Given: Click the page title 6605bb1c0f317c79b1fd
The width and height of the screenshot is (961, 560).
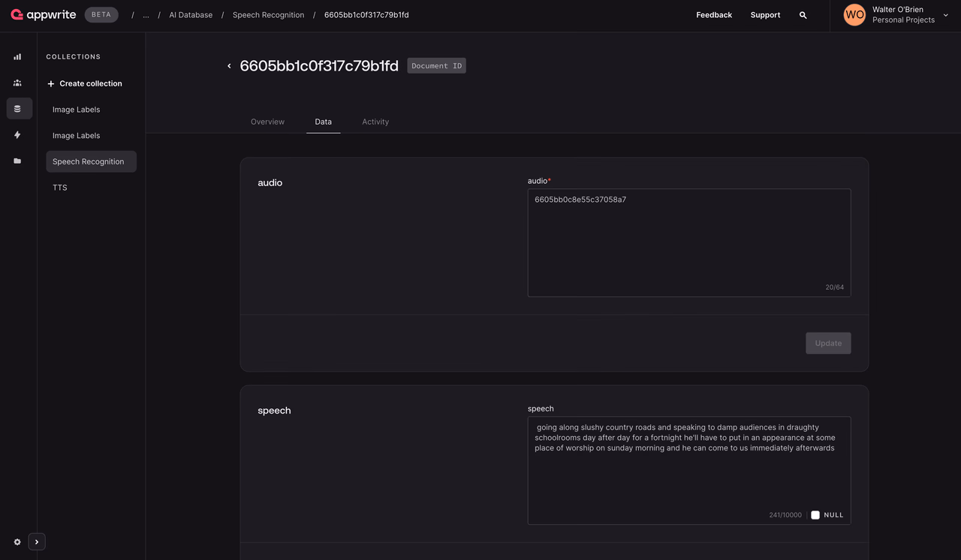Looking at the screenshot, I should [x=319, y=66].
